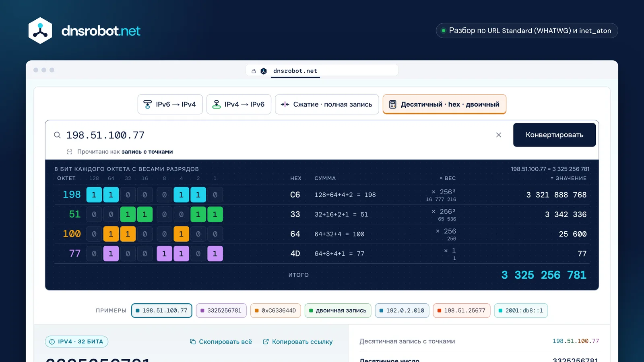Choose the 192.0.2.010 example chip
The height and width of the screenshot is (362, 644).
coord(402,311)
